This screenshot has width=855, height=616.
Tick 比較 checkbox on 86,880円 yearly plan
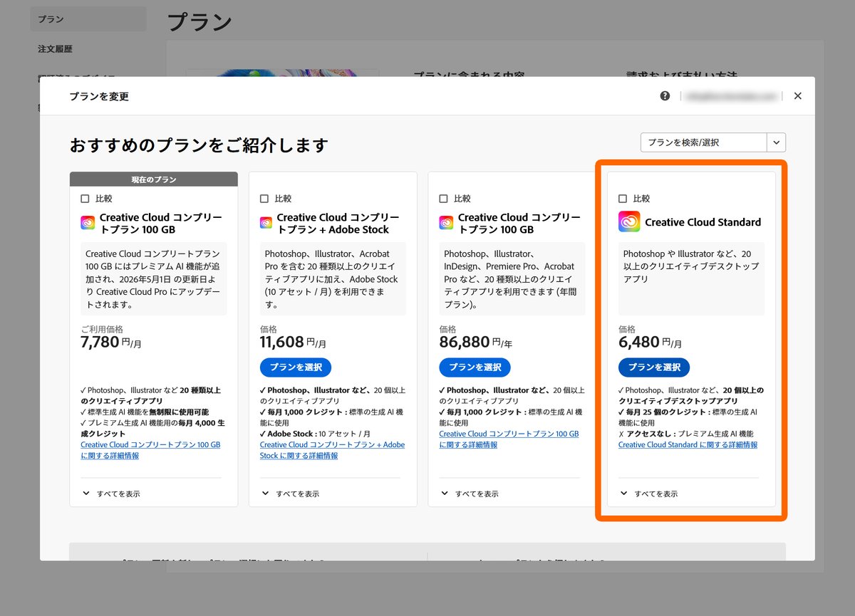(x=444, y=199)
